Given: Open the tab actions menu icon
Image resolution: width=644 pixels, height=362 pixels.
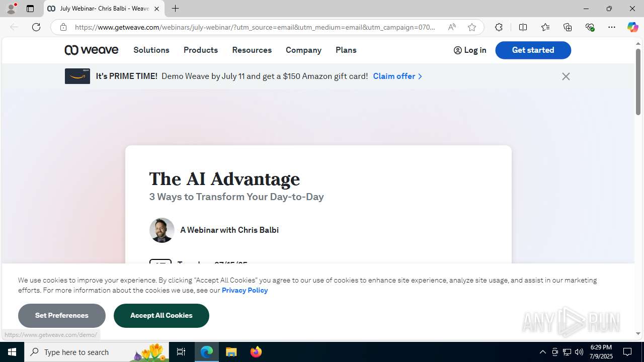Looking at the screenshot, I should point(30,9).
